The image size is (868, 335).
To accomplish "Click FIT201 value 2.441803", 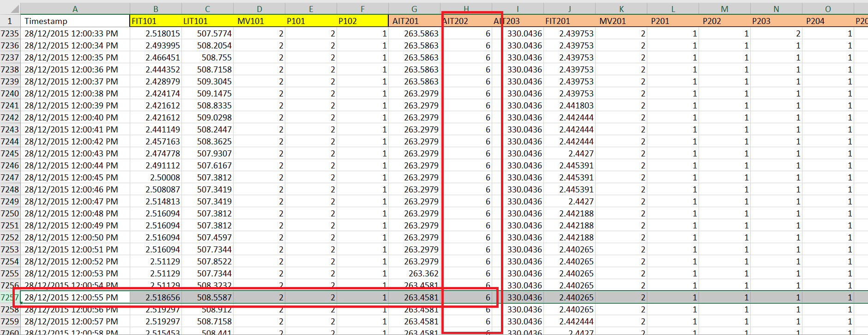I will pyautogui.click(x=569, y=105).
